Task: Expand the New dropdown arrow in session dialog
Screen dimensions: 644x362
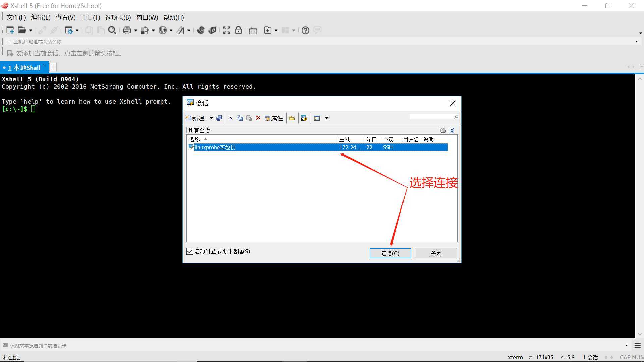Action: 211,118
